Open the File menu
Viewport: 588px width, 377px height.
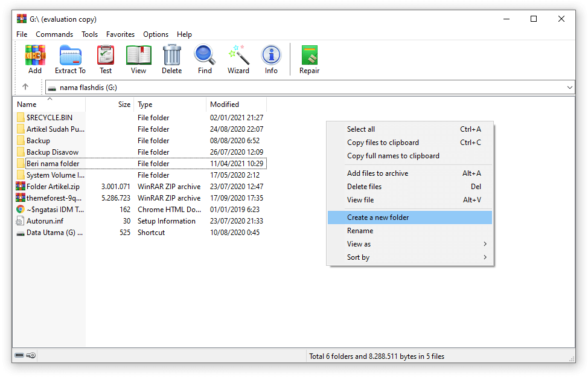tap(22, 34)
